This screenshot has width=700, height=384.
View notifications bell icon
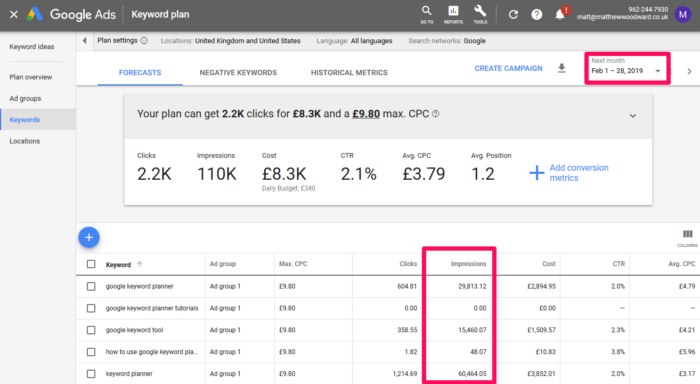pyautogui.click(x=561, y=13)
